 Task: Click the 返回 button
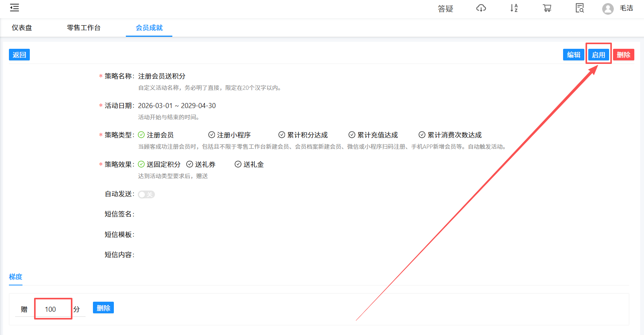tap(19, 55)
